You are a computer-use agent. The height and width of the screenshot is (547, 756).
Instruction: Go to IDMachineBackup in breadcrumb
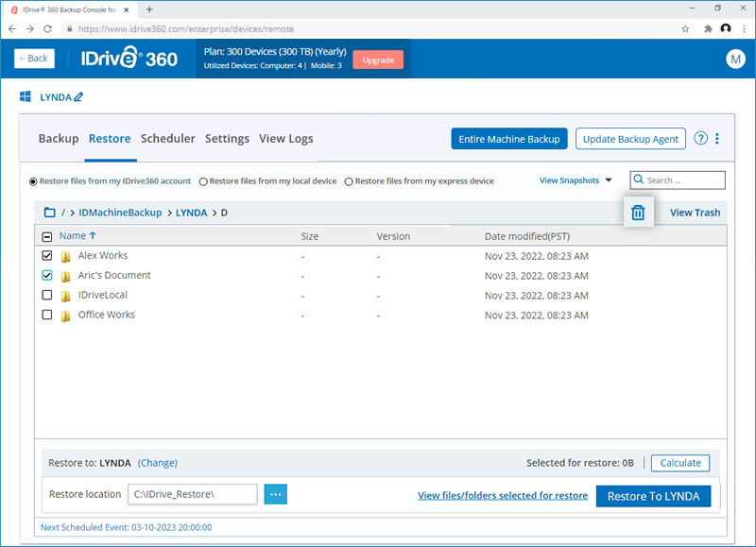120,213
